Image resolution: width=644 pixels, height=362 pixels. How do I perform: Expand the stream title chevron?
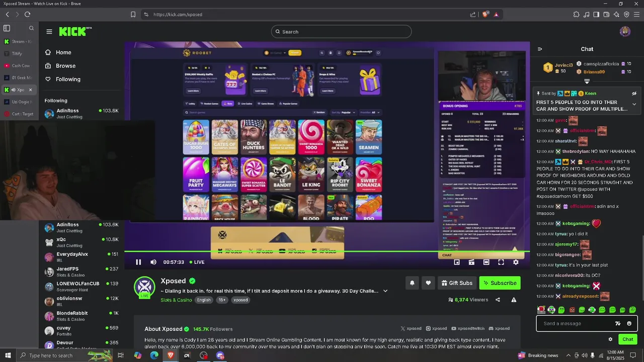point(385,291)
